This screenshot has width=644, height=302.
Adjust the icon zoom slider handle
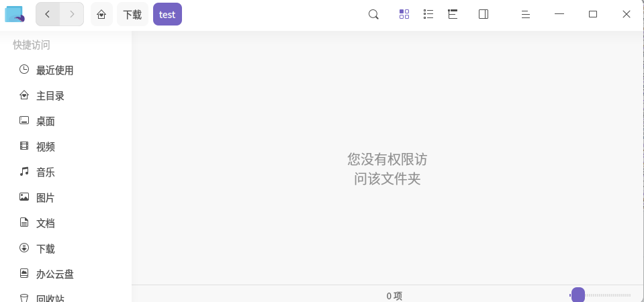pyautogui.click(x=578, y=295)
